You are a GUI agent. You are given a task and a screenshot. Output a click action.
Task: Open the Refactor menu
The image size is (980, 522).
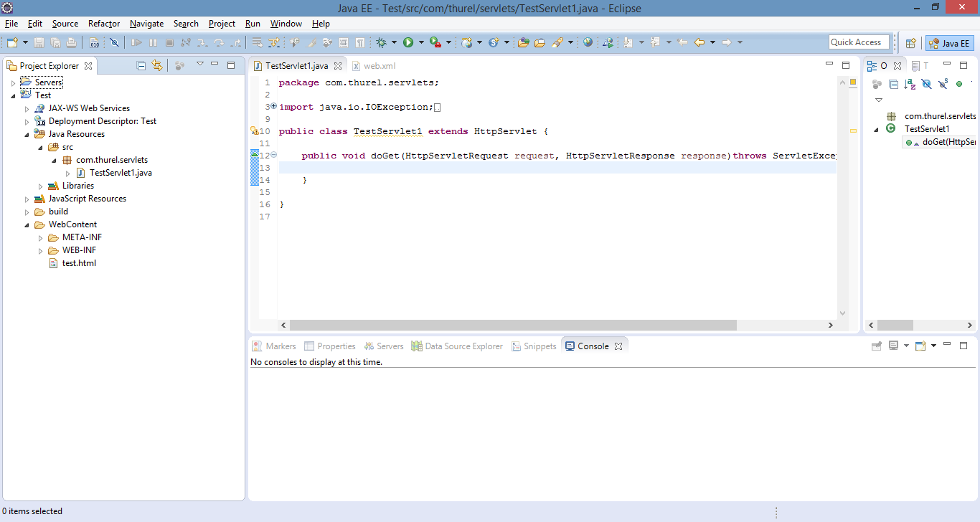coord(104,24)
